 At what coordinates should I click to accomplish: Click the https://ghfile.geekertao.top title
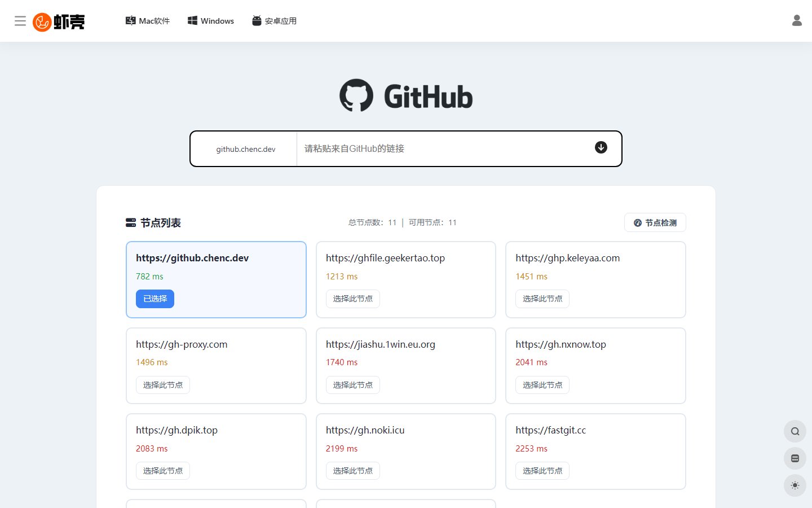385,258
